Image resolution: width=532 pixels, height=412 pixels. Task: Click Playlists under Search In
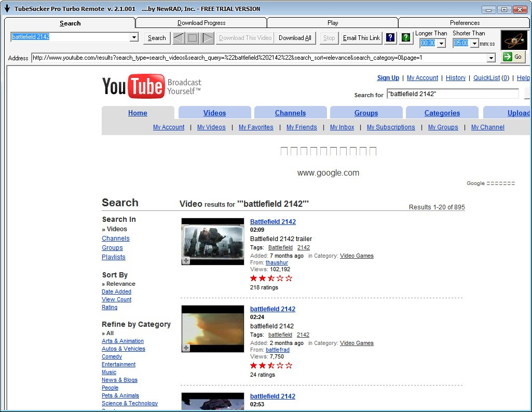point(114,257)
